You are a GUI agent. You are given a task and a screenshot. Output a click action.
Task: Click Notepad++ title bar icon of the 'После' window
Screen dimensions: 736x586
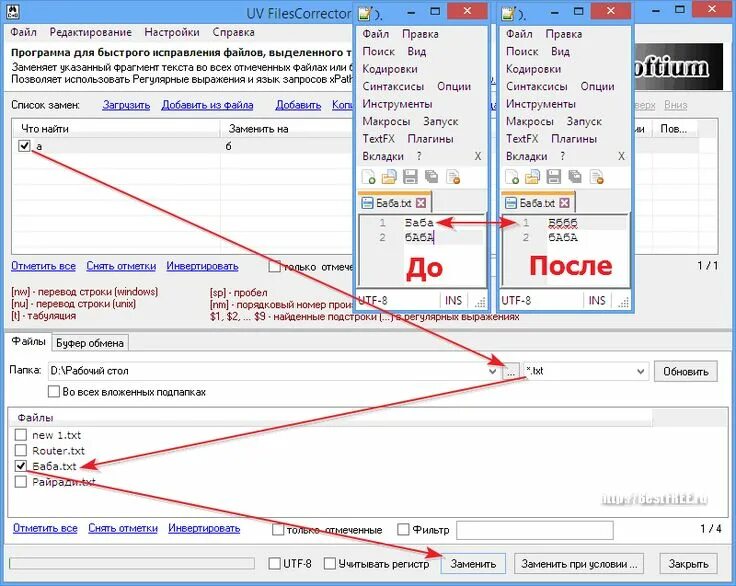[x=508, y=13]
